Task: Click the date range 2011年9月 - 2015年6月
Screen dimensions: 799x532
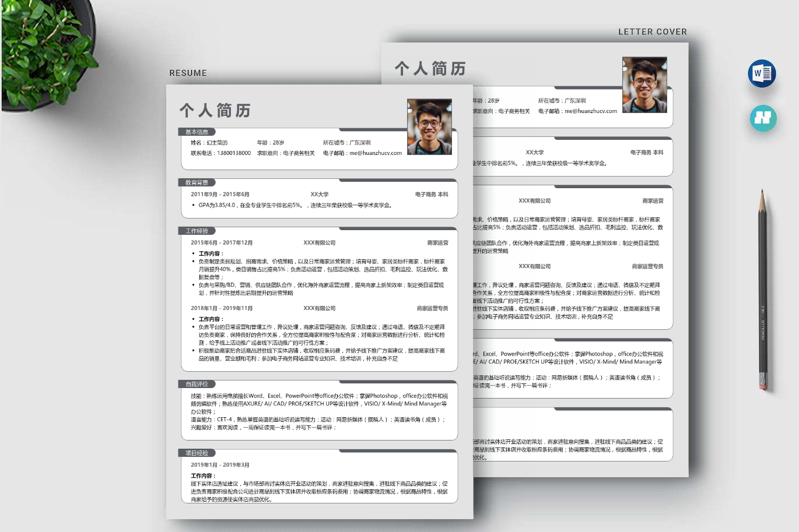Action: pos(220,195)
